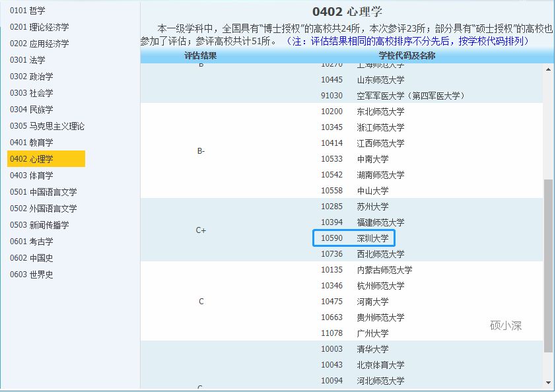
Task: Select 0403 体育学 subject
Action: tap(32, 176)
